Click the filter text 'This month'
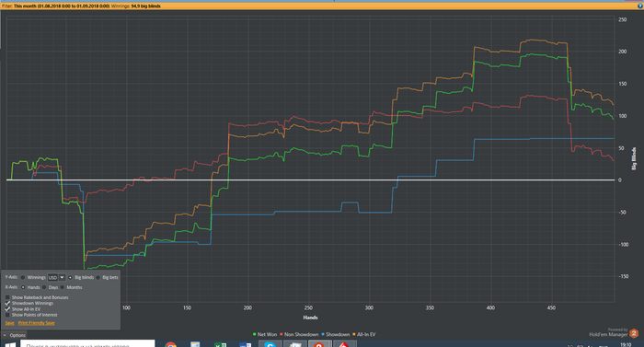The width and height of the screenshot is (644, 347). point(25,6)
